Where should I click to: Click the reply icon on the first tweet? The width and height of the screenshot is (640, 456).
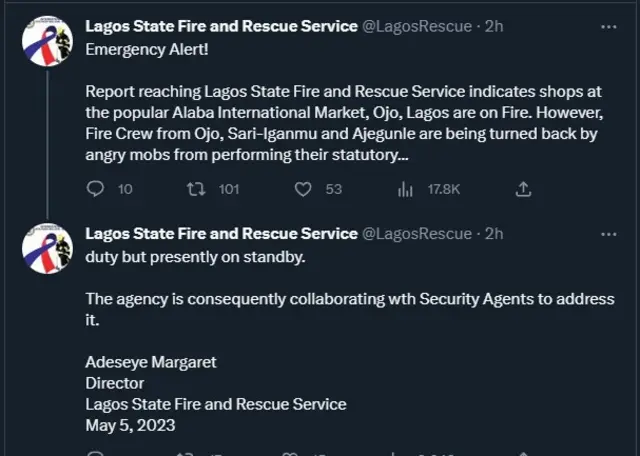[x=96, y=189]
